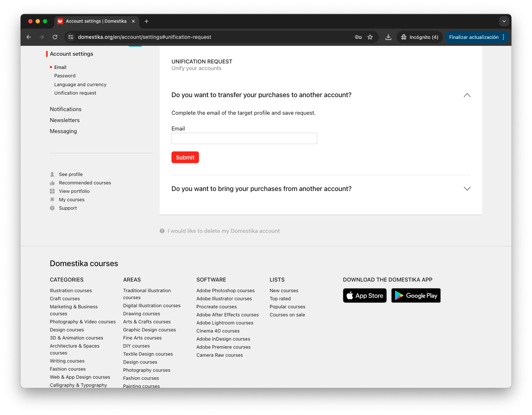Click the Recommended courses thumbs-up icon
This screenshot has width=532, height=415.
[x=52, y=183]
